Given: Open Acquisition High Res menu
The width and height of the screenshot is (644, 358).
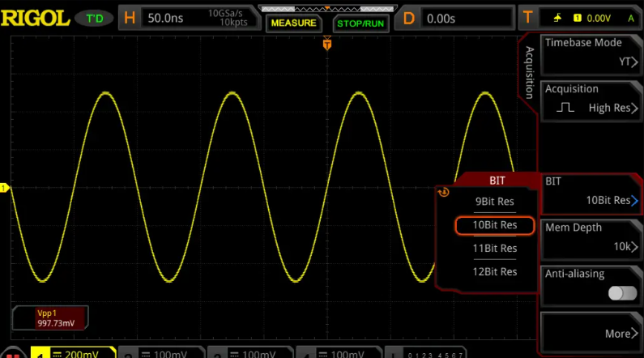Looking at the screenshot, I should (591, 100).
